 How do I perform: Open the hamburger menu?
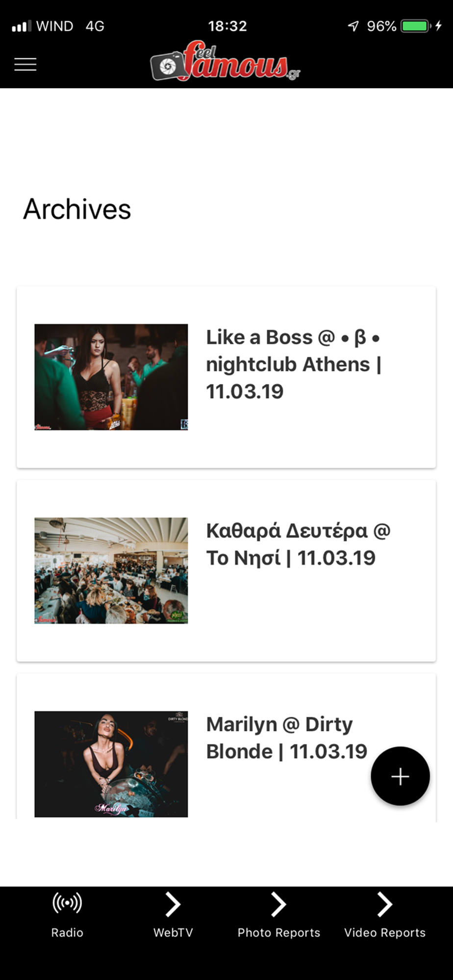tap(25, 65)
